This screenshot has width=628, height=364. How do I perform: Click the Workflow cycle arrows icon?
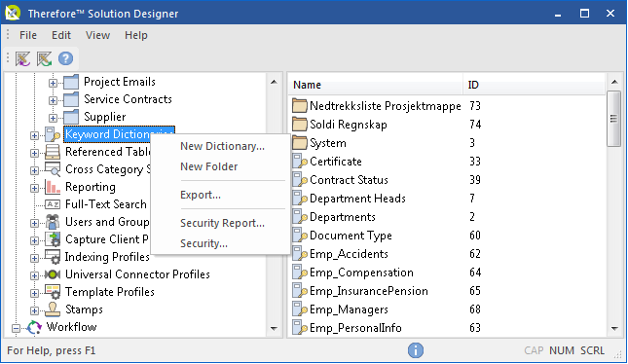pos(34,327)
